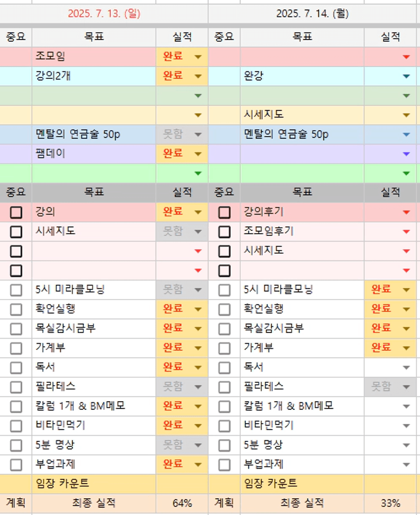
Task: Check the 강의후기 checkbox on July 14
Action: coord(224,212)
